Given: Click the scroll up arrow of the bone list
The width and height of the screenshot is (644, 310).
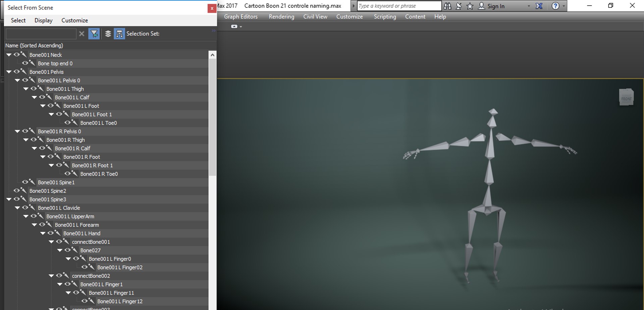Looking at the screenshot, I should [x=212, y=55].
